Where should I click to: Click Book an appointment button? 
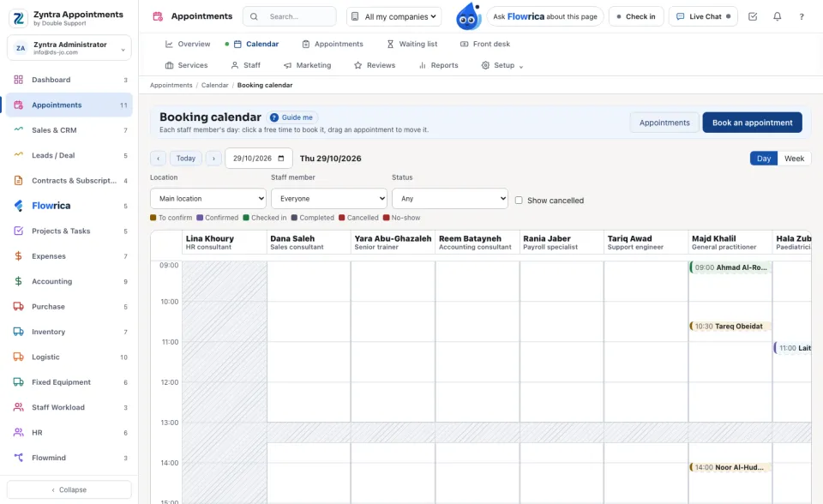[752, 123]
